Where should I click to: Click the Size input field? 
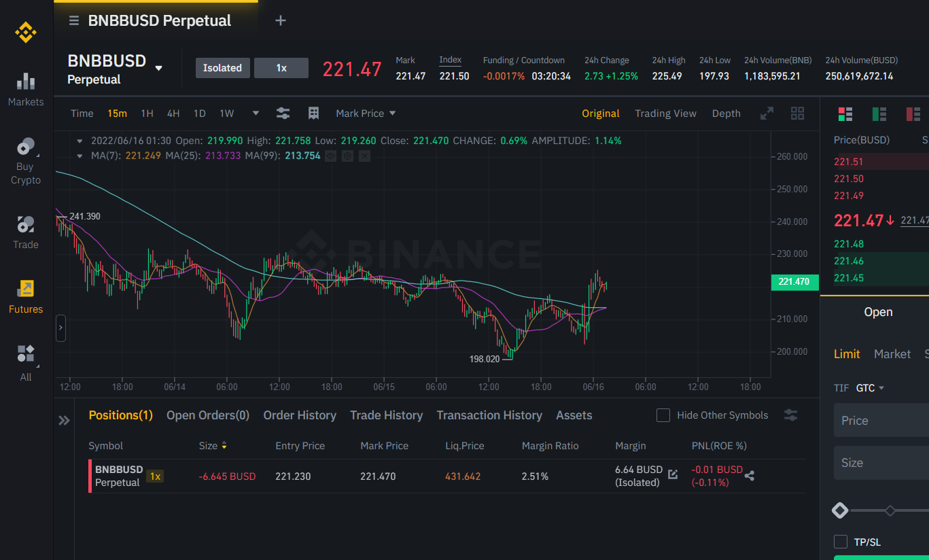click(881, 463)
